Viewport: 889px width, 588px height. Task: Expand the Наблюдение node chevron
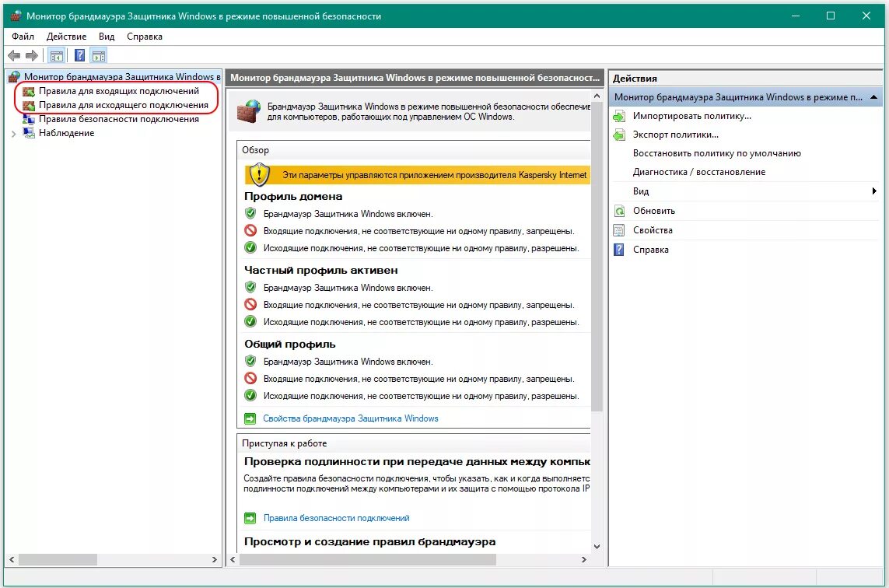click(x=13, y=133)
